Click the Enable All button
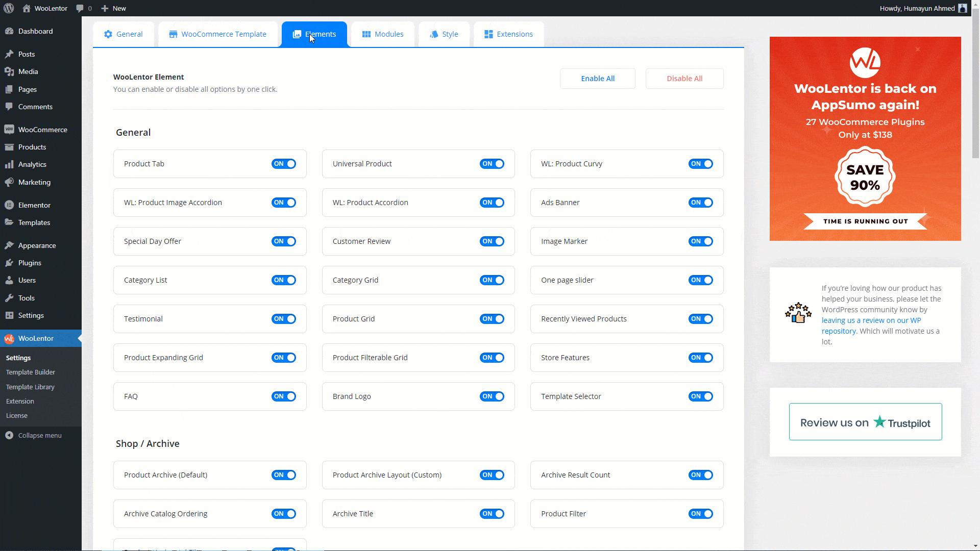Viewport: 980px width, 551px height. coord(597,78)
